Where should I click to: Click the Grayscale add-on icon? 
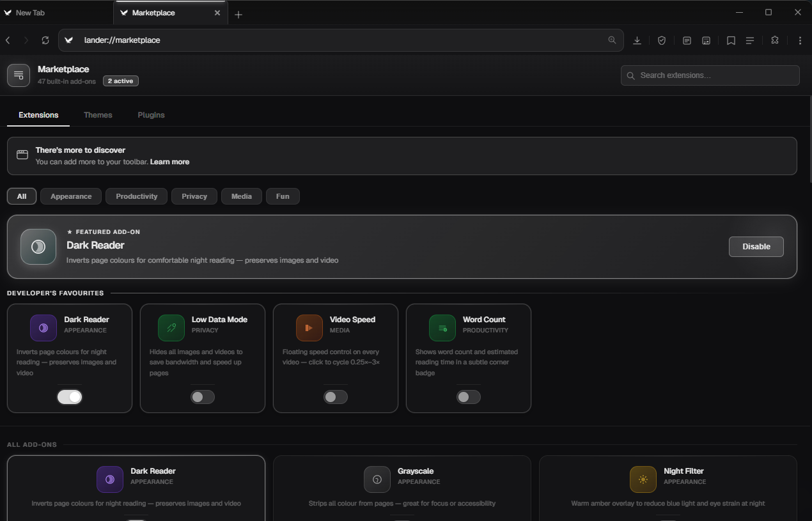377,479
